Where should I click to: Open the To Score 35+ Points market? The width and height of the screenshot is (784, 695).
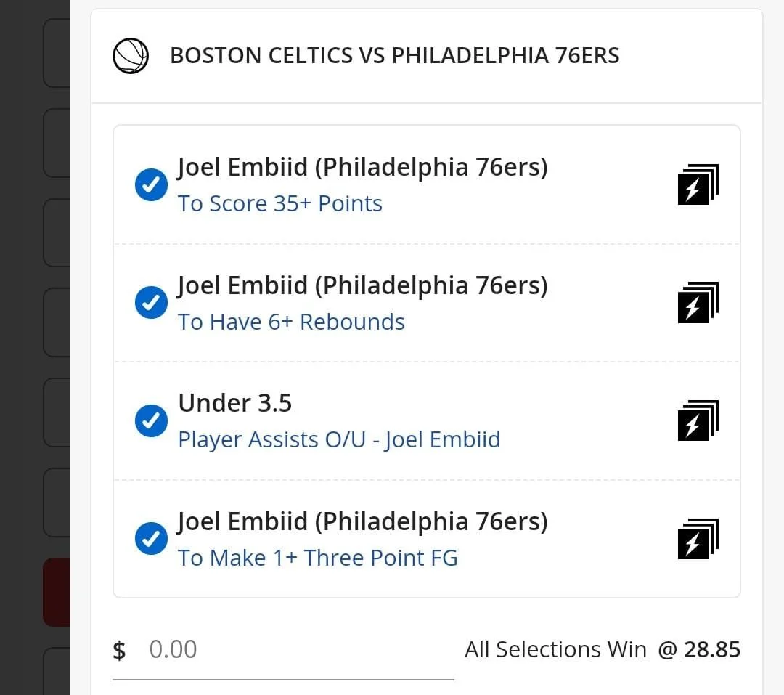coord(280,204)
